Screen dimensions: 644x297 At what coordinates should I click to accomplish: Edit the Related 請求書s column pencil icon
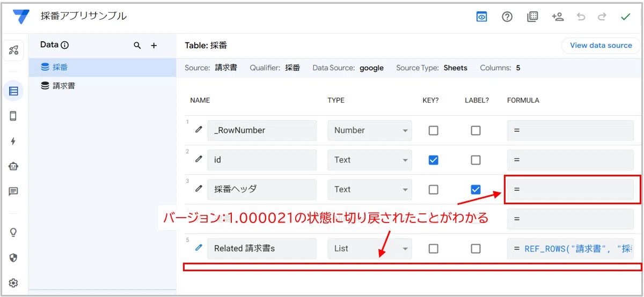pyautogui.click(x=199, y=248)
